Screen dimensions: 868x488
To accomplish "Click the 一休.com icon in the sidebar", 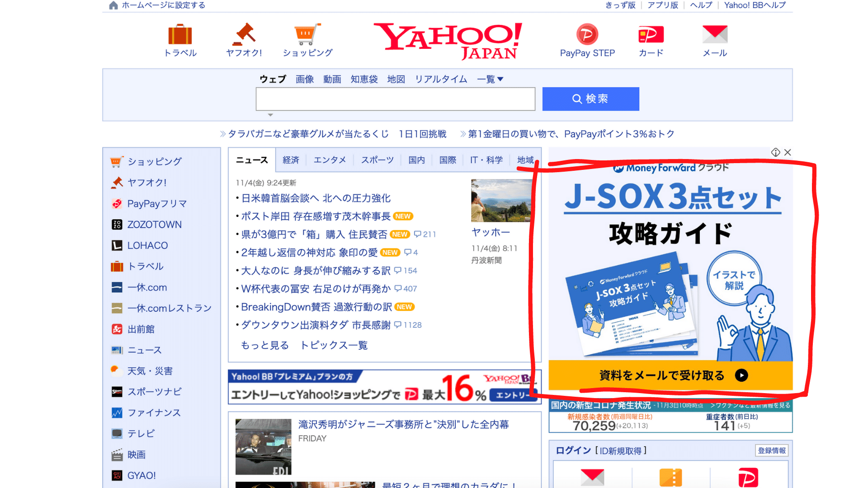I will (117, 287).
